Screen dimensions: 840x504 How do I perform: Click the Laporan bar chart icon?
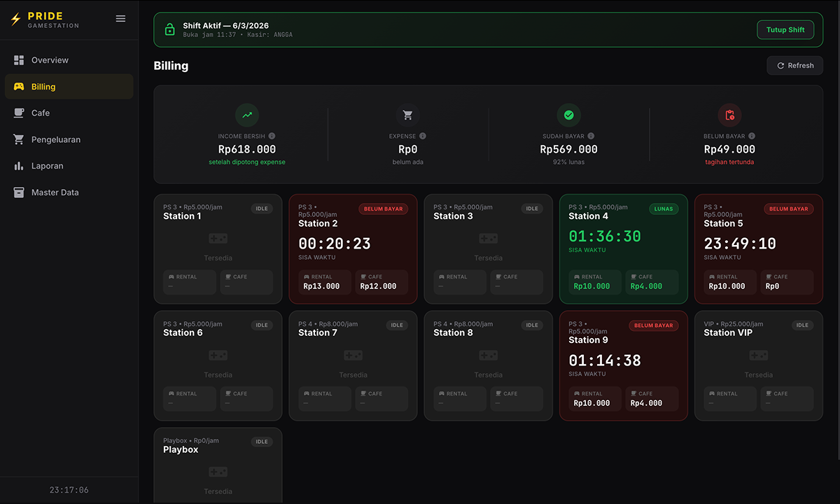pyautogui.click(x=19, y=166)
